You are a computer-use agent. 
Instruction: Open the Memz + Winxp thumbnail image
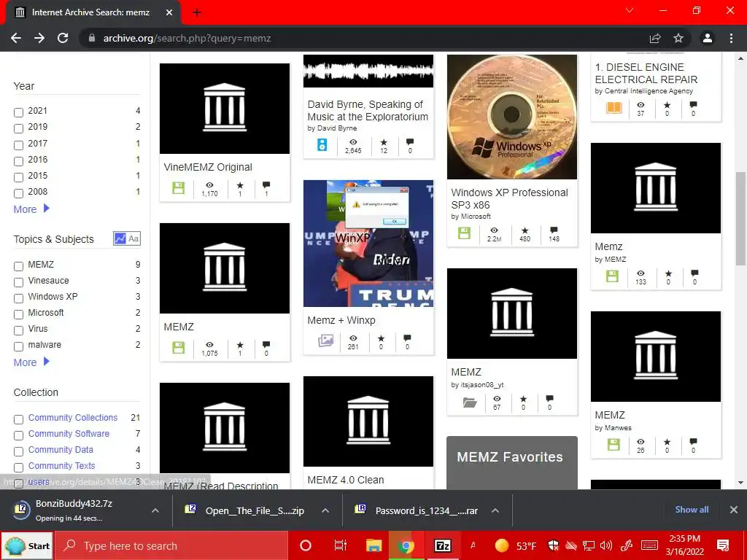coord(368,244)
